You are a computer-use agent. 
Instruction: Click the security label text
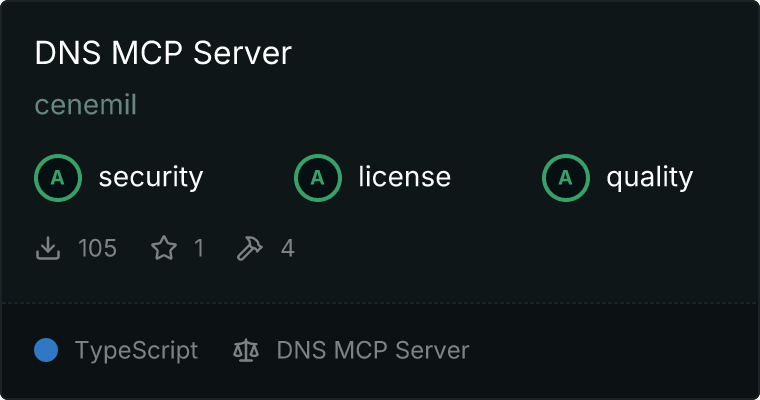coord(151,178)
